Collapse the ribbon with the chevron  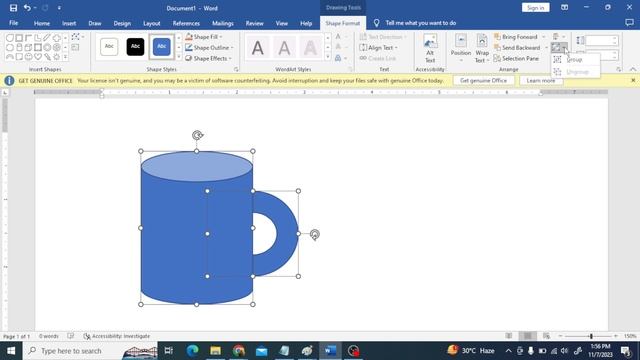pyautogui.click(x=633, y=69)
